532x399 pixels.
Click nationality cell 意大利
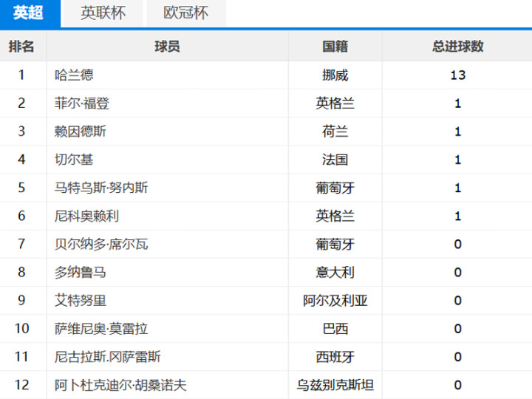click(335, 272)
